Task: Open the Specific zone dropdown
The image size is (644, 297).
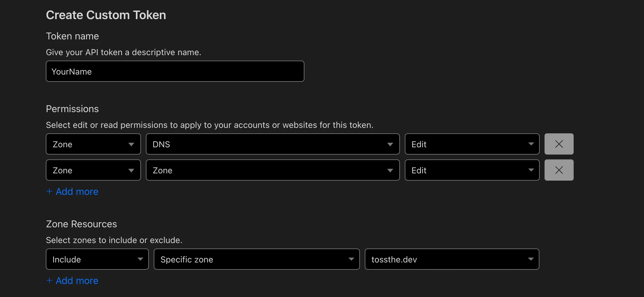Action: click(x=256, y=259)
